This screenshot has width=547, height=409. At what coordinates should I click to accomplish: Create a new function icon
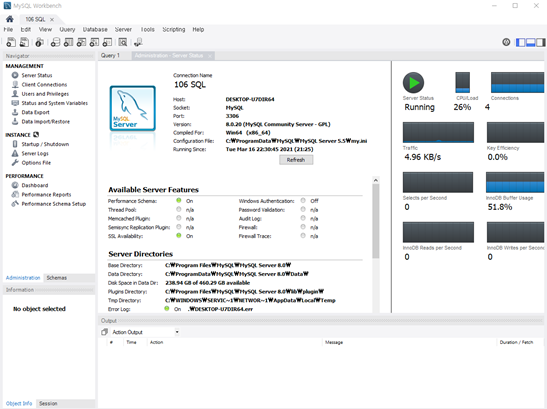point(107,42)
